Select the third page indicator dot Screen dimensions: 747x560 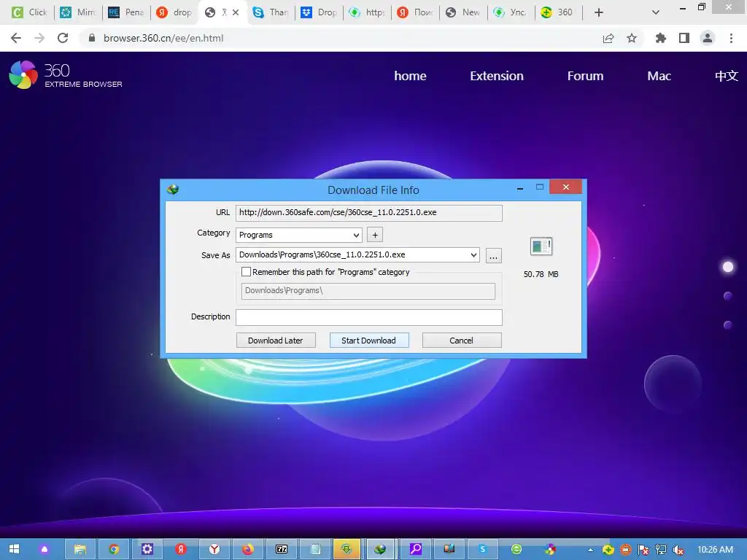[727, 325]
